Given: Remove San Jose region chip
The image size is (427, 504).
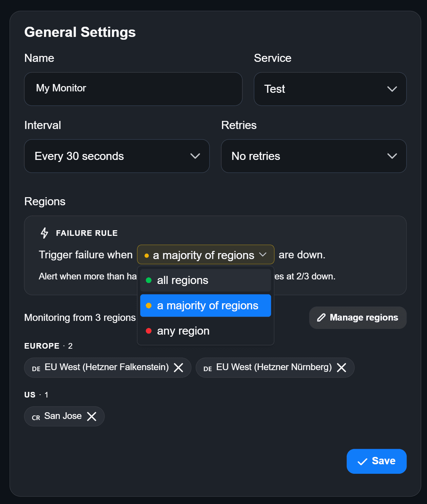Looking at the screenshot, I should click(92, 416).
